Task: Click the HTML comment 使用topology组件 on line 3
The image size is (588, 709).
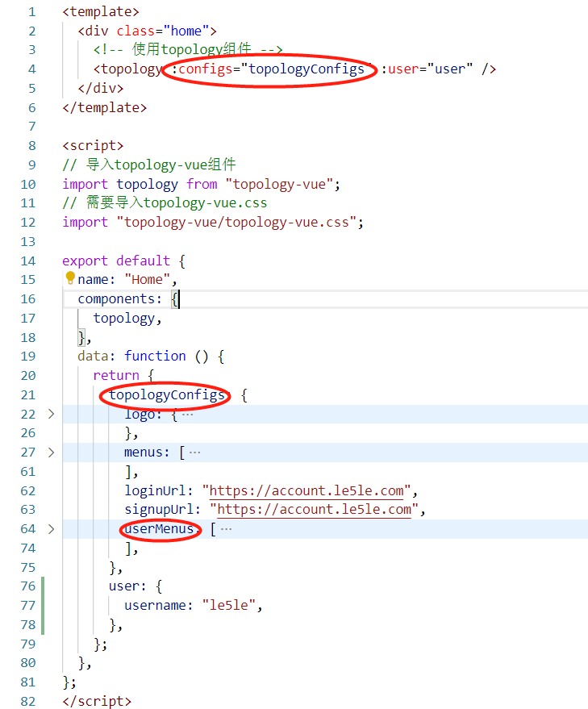Action: tap(188, 49)
